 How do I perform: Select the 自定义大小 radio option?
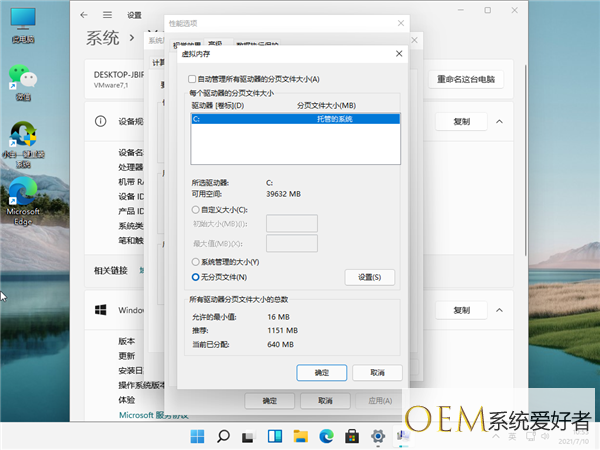pos(194,210)
